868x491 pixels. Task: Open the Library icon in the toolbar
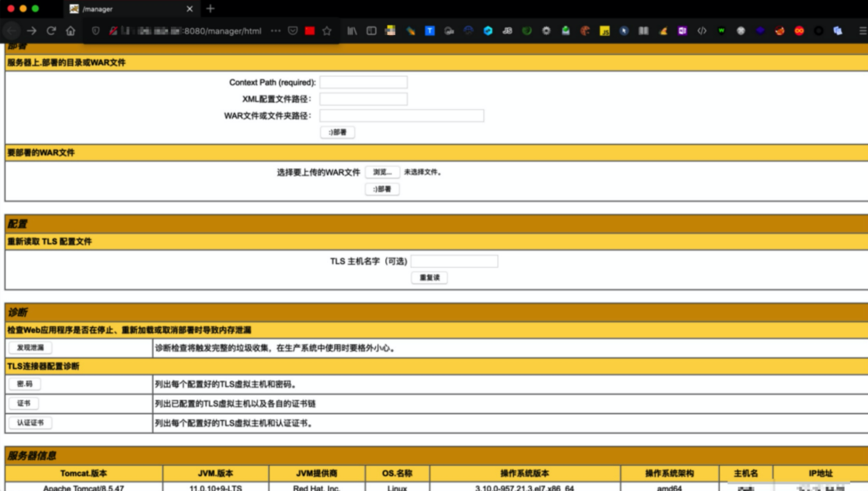point(352,31)
